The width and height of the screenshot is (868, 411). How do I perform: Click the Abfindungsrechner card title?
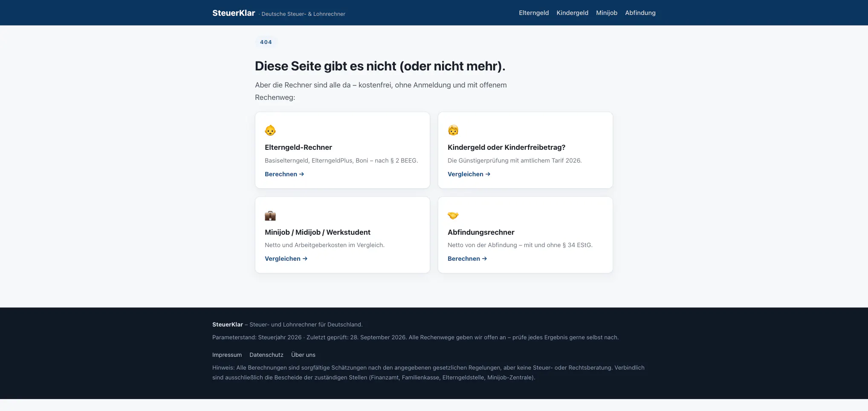(x=481, y=232)
